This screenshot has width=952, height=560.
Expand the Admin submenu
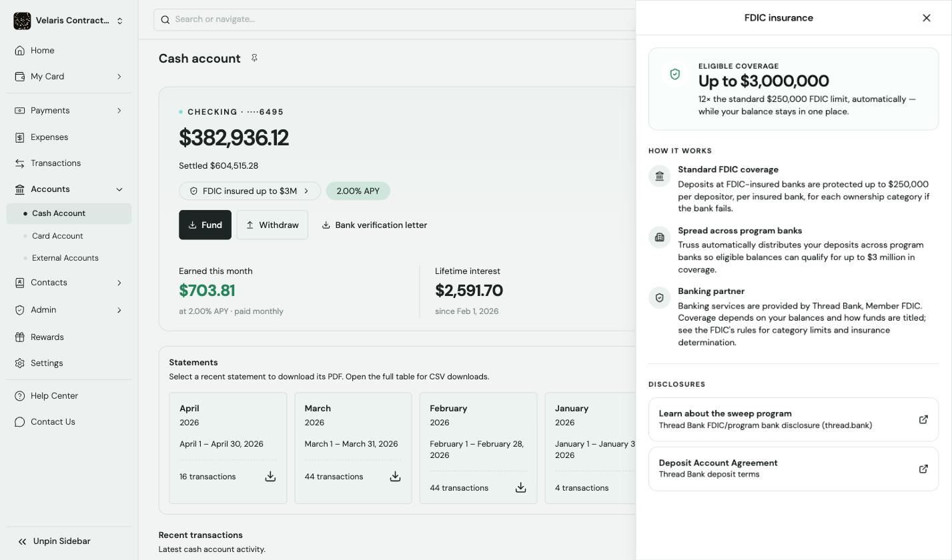coord(119,310)
